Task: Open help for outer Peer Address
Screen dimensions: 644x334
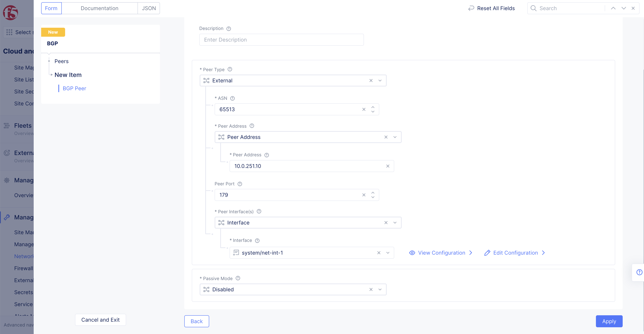Action: point(252,126)
